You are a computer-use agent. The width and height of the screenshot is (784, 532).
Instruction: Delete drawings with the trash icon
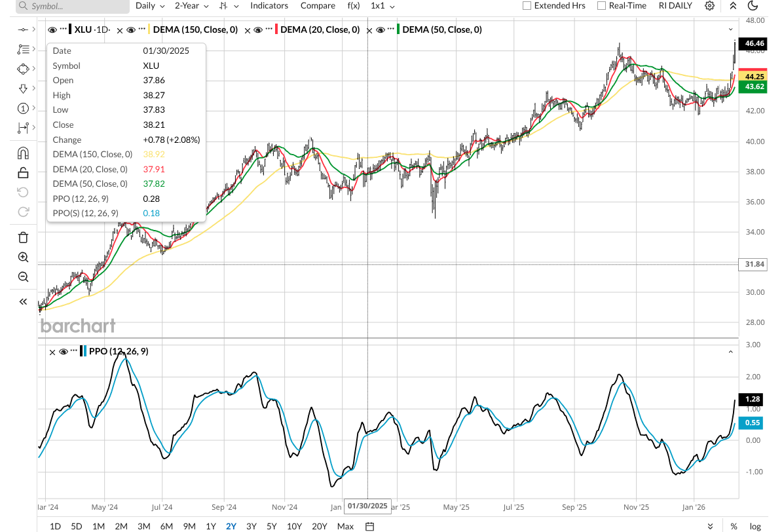[23, 237]
